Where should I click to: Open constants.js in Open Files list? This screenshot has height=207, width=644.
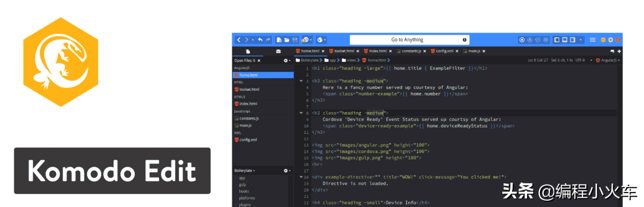point(249,118)
